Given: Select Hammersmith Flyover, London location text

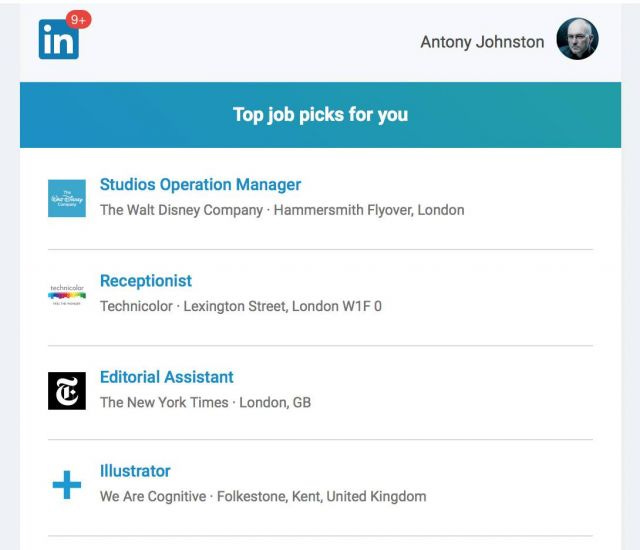Looking at the screenshot, I should [369, 210].
